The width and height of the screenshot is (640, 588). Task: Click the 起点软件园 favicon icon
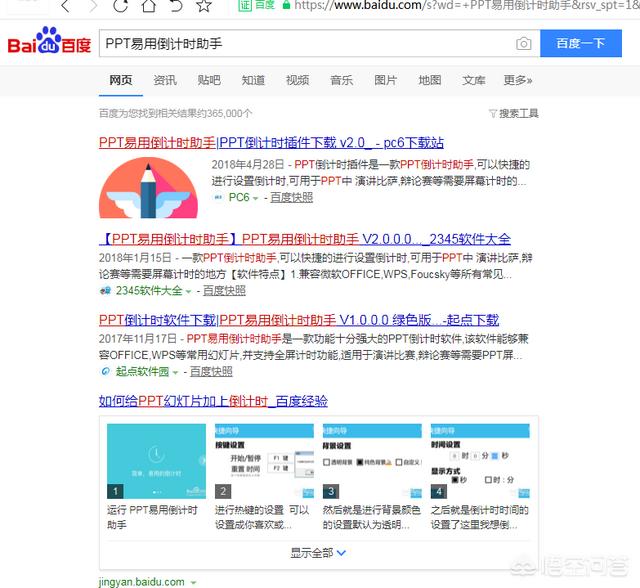click(105, 371)
